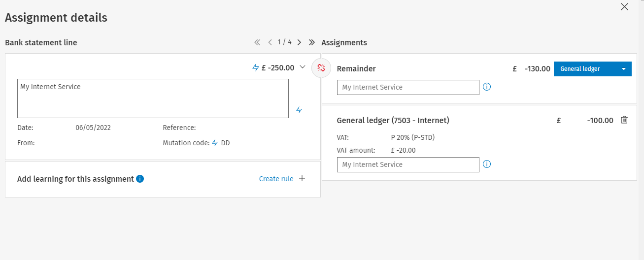Show info for General ledger assignment description

click(487, 164)
